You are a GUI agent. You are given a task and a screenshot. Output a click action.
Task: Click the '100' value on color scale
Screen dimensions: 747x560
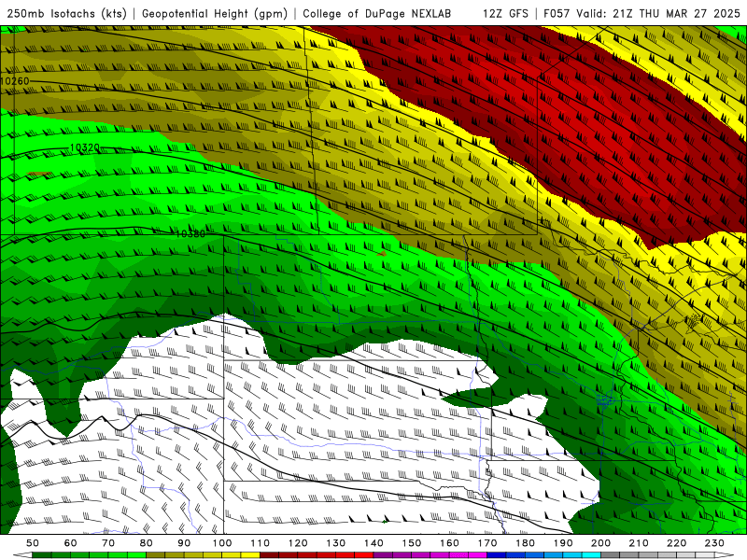pyautogui.click(x=222, y=543)
